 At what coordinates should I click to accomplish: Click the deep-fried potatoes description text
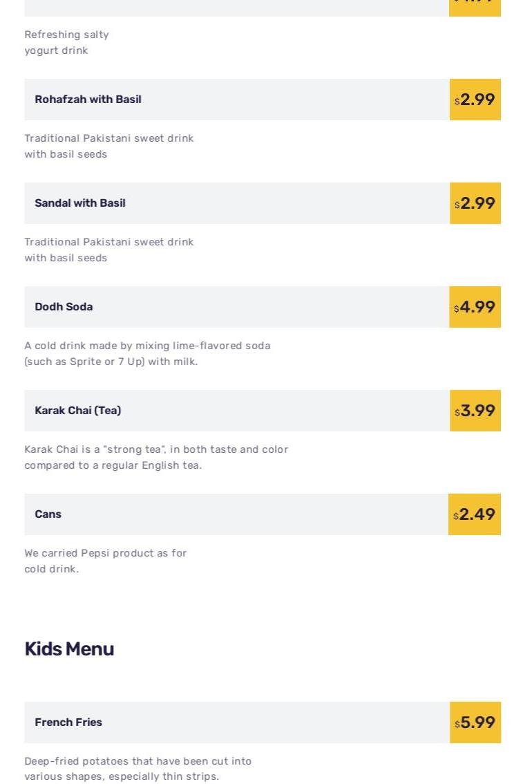137,769
